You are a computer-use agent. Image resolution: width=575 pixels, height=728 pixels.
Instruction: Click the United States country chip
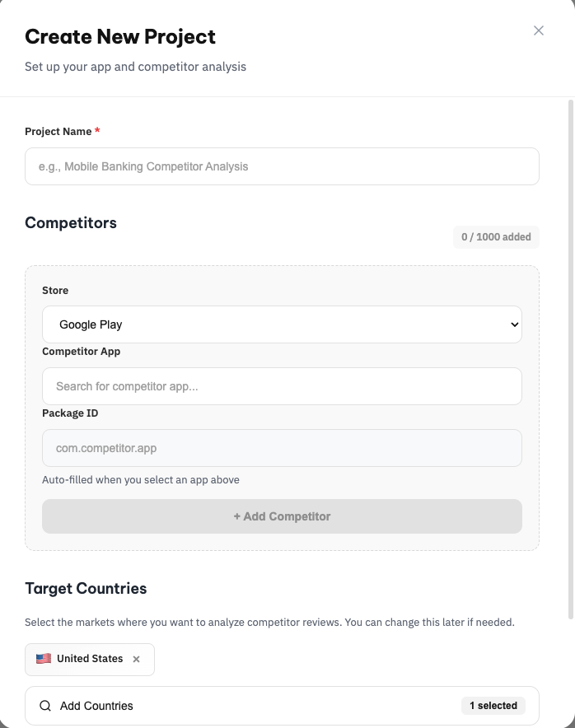coord(89,659)
